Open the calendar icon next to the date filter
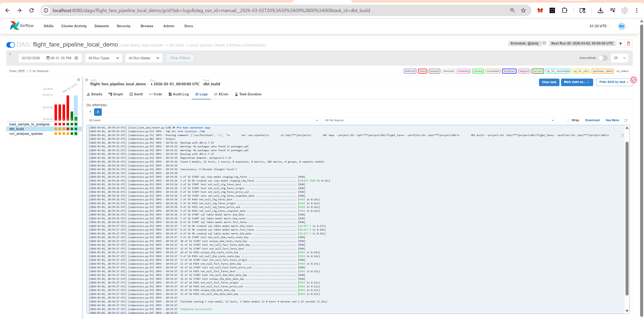This screenshot has width=644, height=319. (x=48, y=58)
